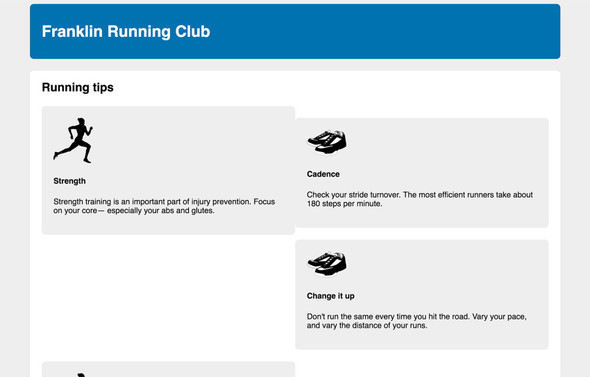Click the blue header banner
The image size is (590, 377).
[x=295, y=31]
